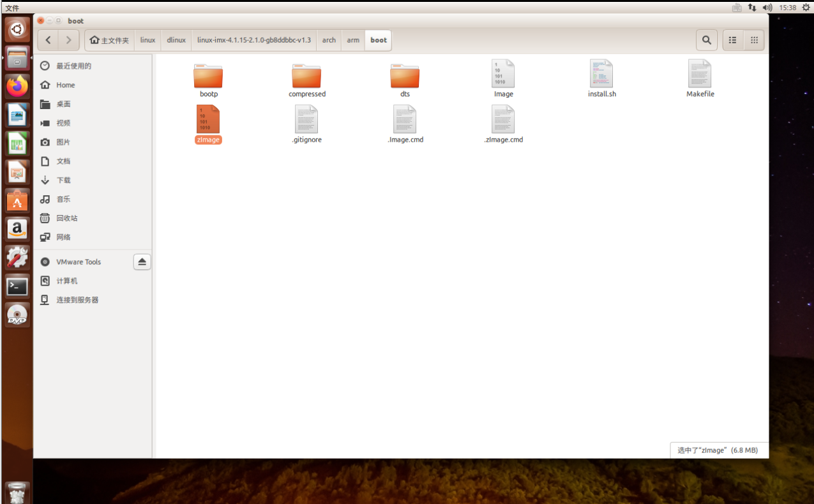Viewport: 814px width, 504px height.
Task: Switch to list view
Action: (732, 40)
